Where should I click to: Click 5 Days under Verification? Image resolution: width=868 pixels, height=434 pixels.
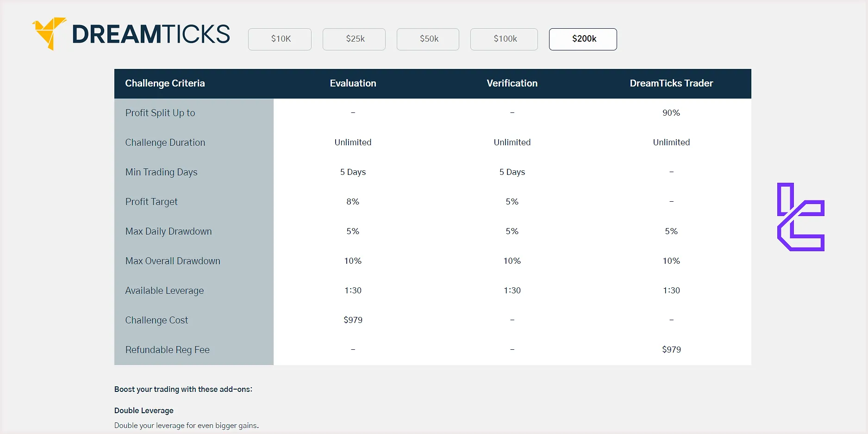pos(512,172)
